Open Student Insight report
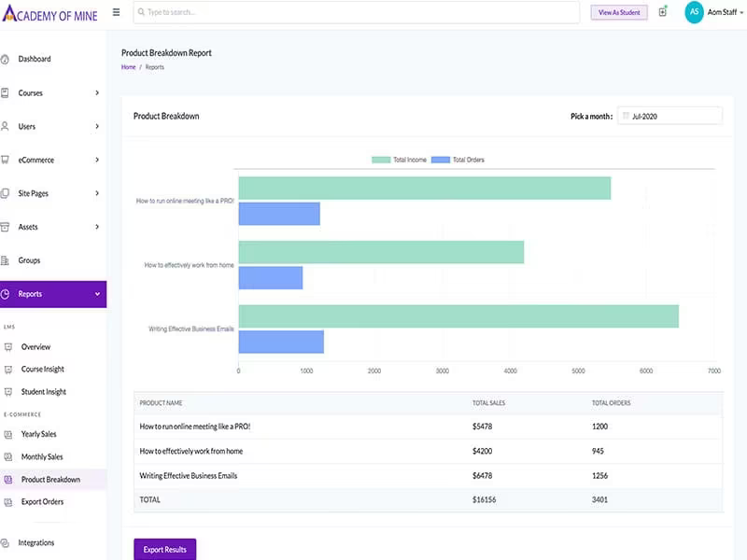This screenshot has height=560, width=747. [43, 391]
